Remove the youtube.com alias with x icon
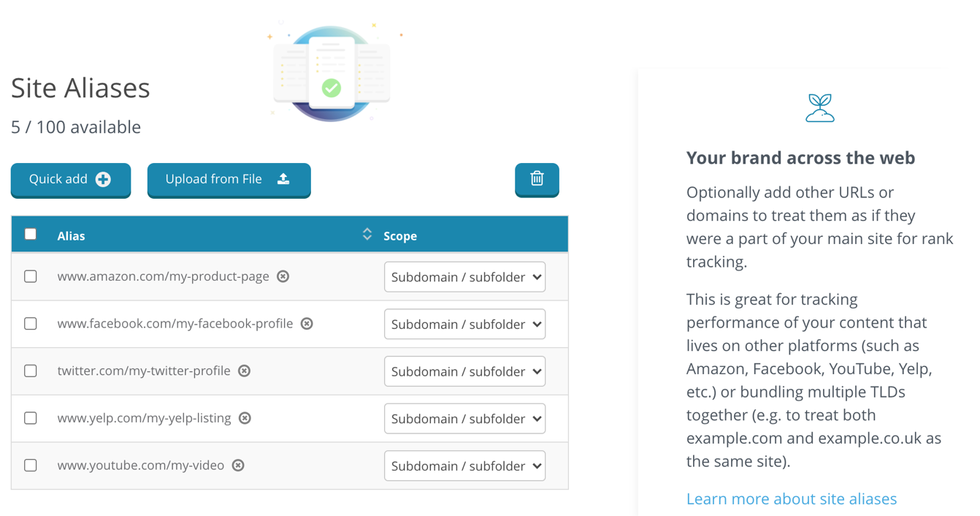This screenshot has width=980, height=516. pyautogui.click(x=238, y=466)
